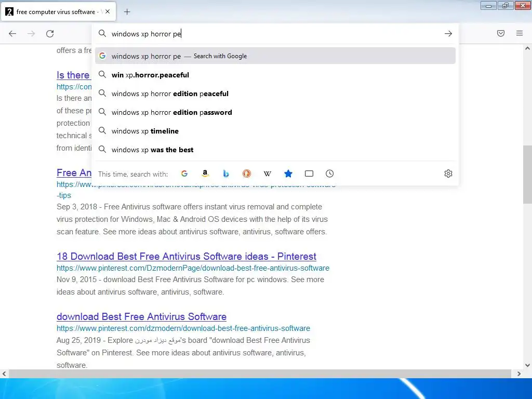Choose suggestion 'win xp.horror.peaceful'
The height and width of the screenshot is (399, 532).
pos(275,75)
